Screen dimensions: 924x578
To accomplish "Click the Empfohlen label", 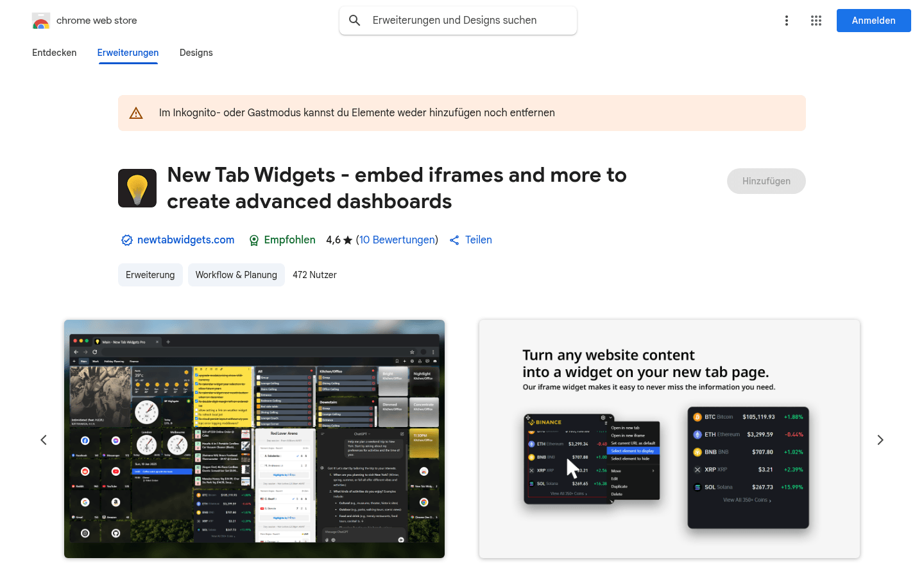I will (x=290, y=240).
